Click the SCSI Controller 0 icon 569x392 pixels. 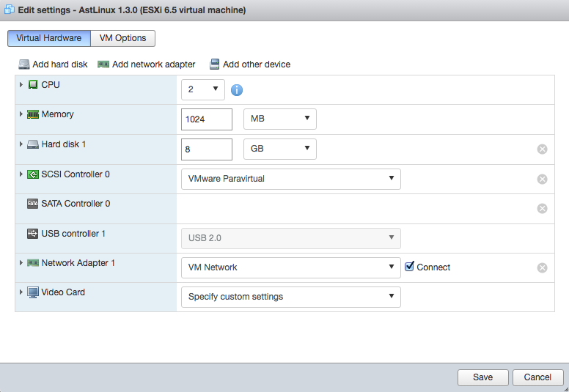click(33, 175)
